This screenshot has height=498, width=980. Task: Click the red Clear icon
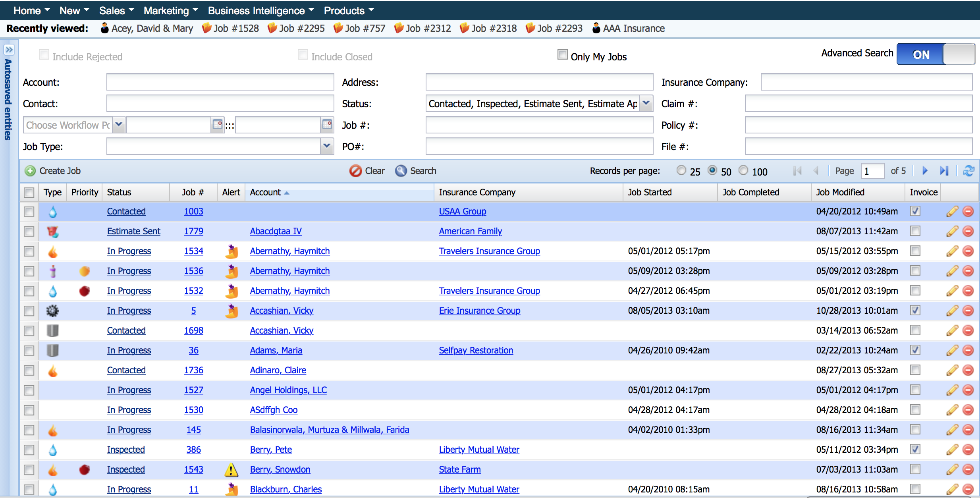point(355,171)
